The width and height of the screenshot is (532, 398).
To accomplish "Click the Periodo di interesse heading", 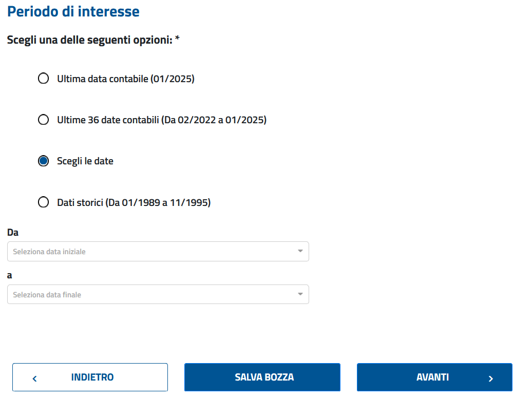I will [x=73, y=11].
